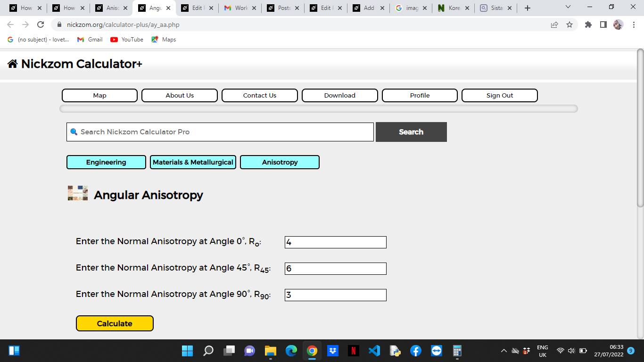Click the Nickzom Calculator+ title
644x362 pixels.
[x=82, y=64]
